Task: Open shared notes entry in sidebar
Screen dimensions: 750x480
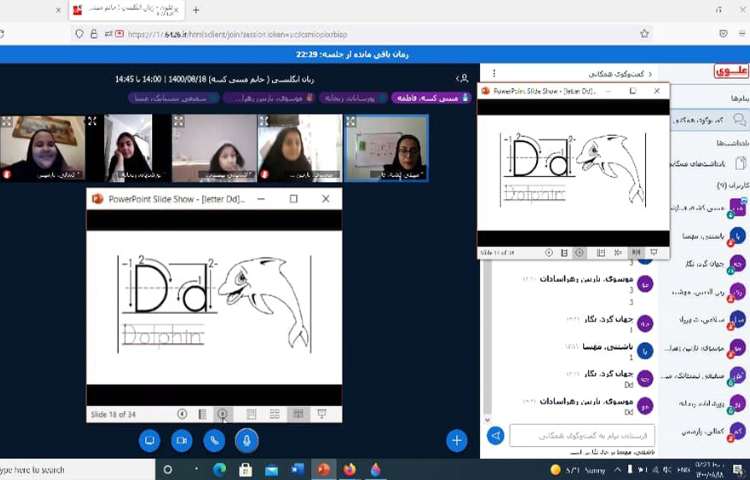Action: (710, 164)
